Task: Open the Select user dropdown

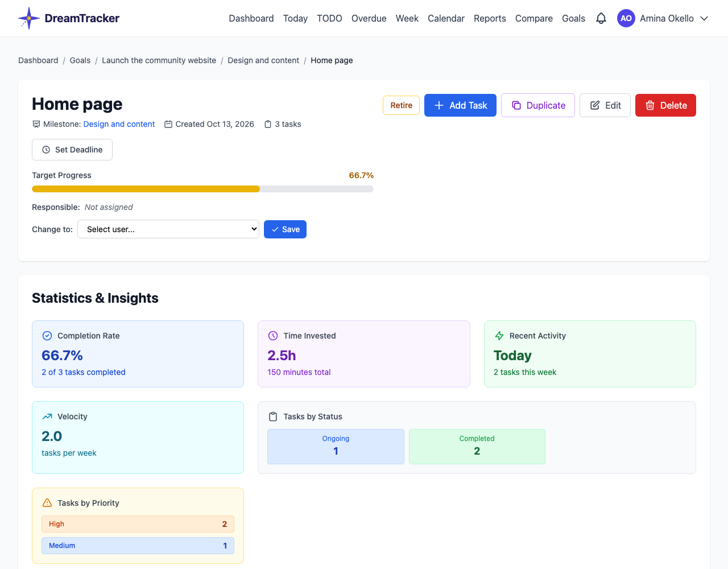Action: tap(168, 229)
